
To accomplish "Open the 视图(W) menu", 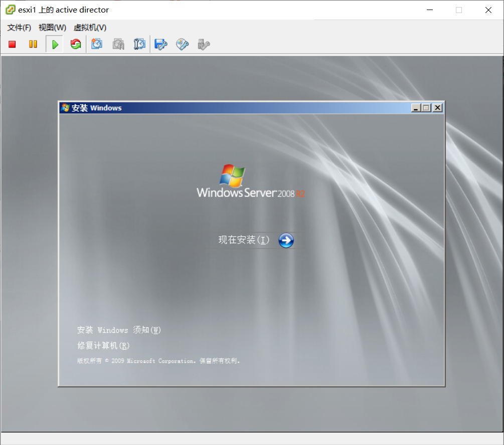I will coord(52,28).
